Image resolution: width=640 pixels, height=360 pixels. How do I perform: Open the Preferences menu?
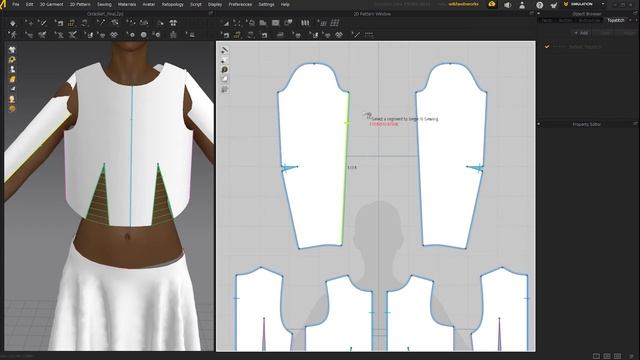click(240, 4)
